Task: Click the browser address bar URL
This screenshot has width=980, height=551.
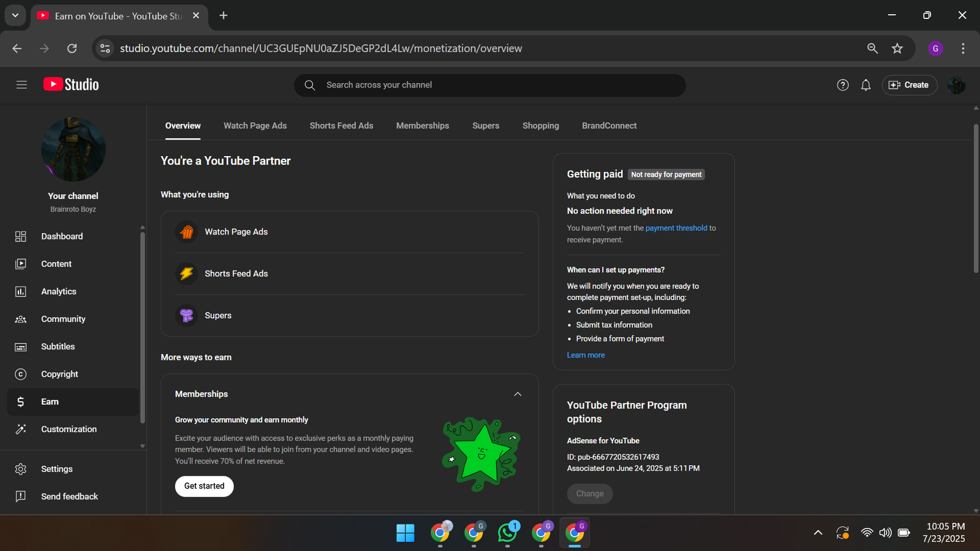Action: tap(321, 48)
